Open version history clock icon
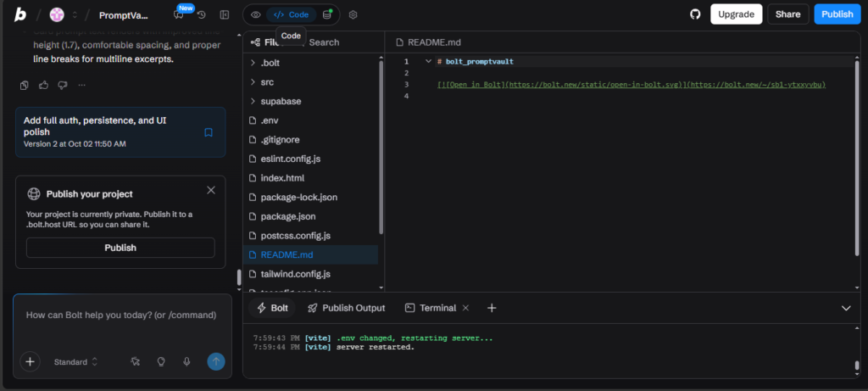The image size is (868, 391). (x=202, y=15)
